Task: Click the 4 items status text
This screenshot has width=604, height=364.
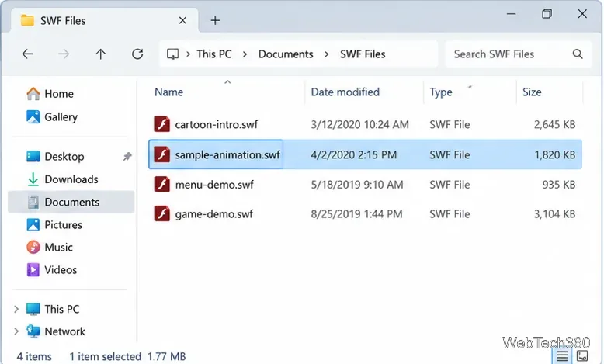Action: (34, 356)
